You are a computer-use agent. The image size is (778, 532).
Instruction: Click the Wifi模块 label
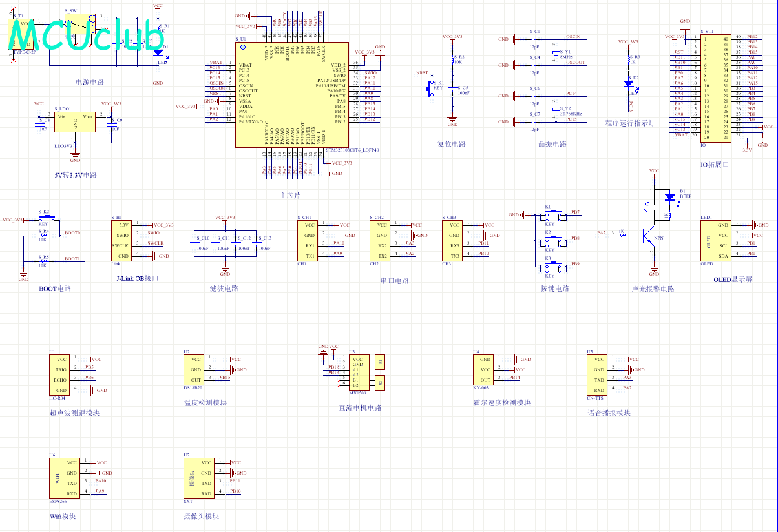click(x=63, y=516)
